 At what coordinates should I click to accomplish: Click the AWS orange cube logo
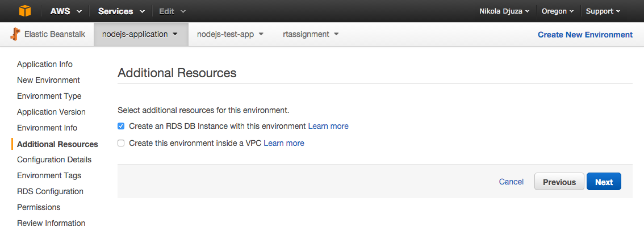tap(24, 11)
